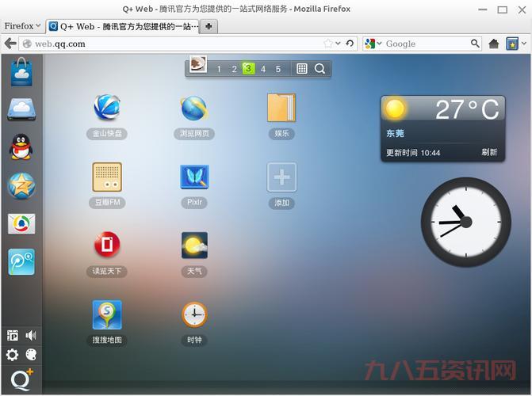Switch to desktop page 1

(x=219, y=69)
